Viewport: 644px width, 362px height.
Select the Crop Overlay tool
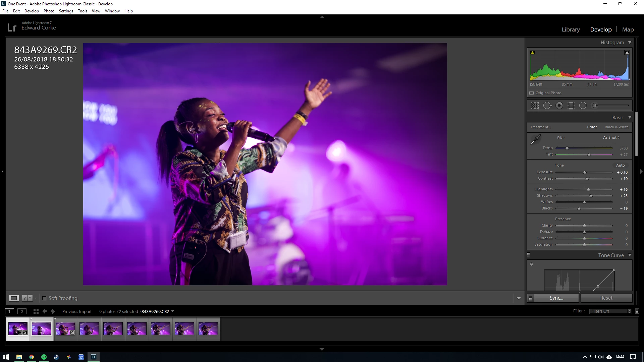(535, 106)
